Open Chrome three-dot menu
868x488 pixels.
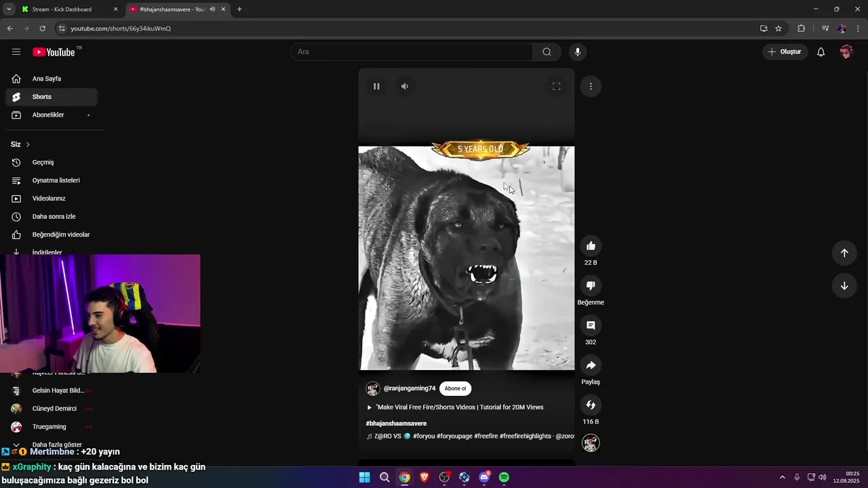point(859,28)
